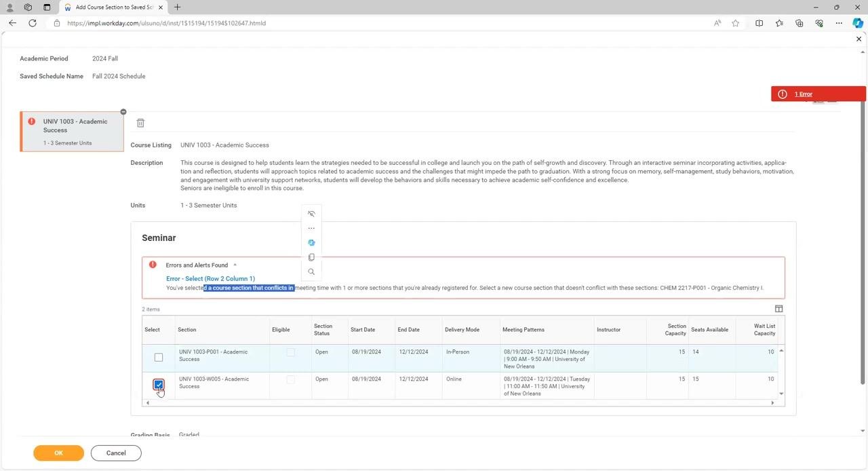Open the table column settings icon above the section grid
The width and height of the screenshot is (868, 471).
[x=778, y=309]
